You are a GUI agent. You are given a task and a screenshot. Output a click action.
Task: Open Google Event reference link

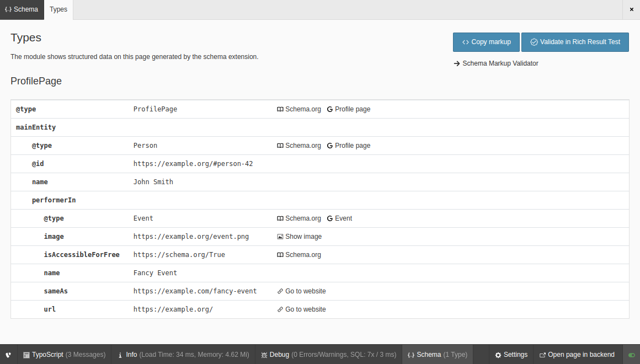tap(339, 218)
